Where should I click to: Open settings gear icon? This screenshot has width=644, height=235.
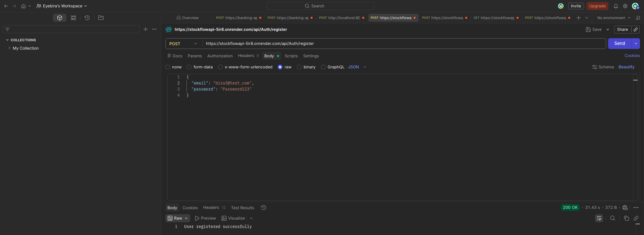(625, 6)
